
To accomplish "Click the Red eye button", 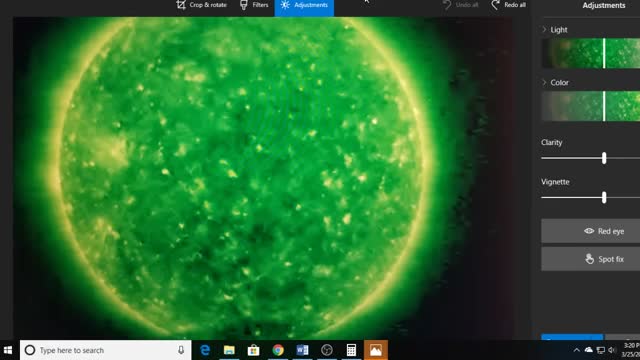I will [591, 231].
